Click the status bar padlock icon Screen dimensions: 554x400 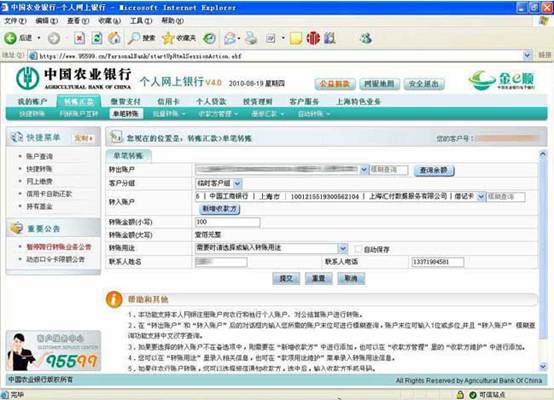(x=460, y=395)
